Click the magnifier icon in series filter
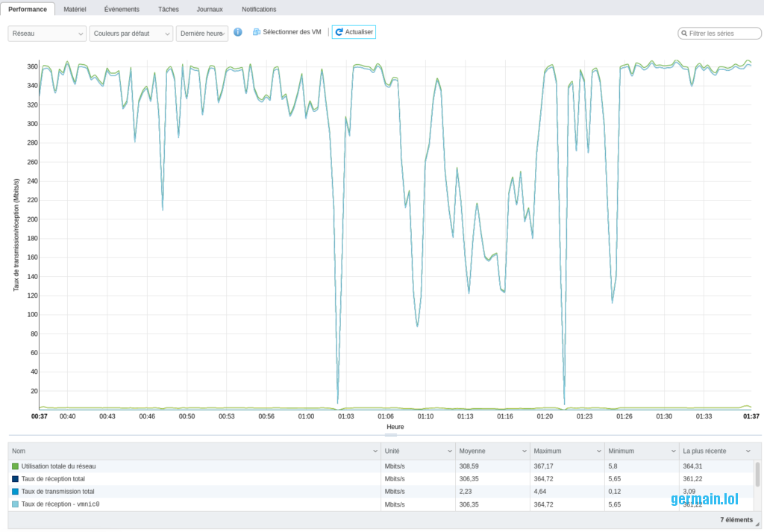The image size is (764, 532). coord(684,34)
